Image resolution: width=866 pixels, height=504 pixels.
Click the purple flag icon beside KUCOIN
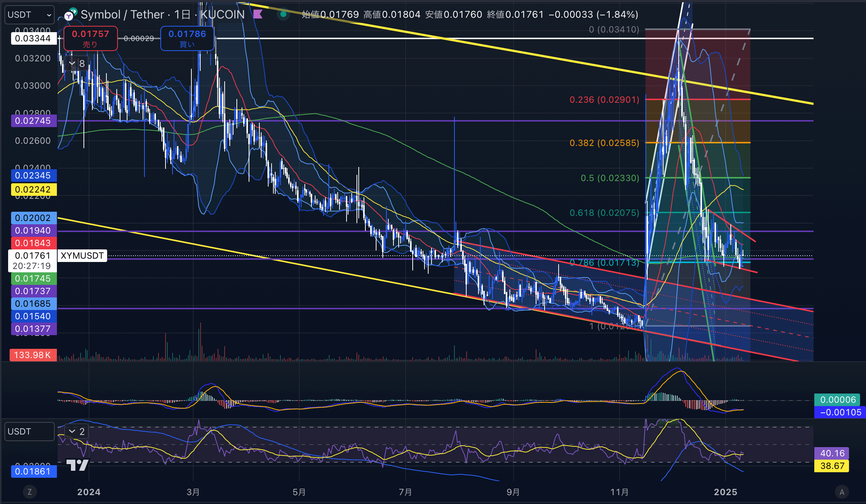[258, 14]
